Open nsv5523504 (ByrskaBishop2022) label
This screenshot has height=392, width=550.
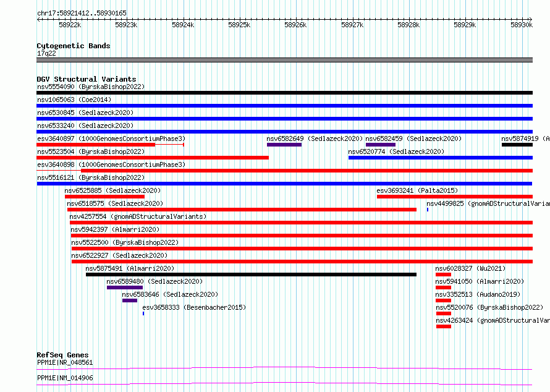[91, 151]
